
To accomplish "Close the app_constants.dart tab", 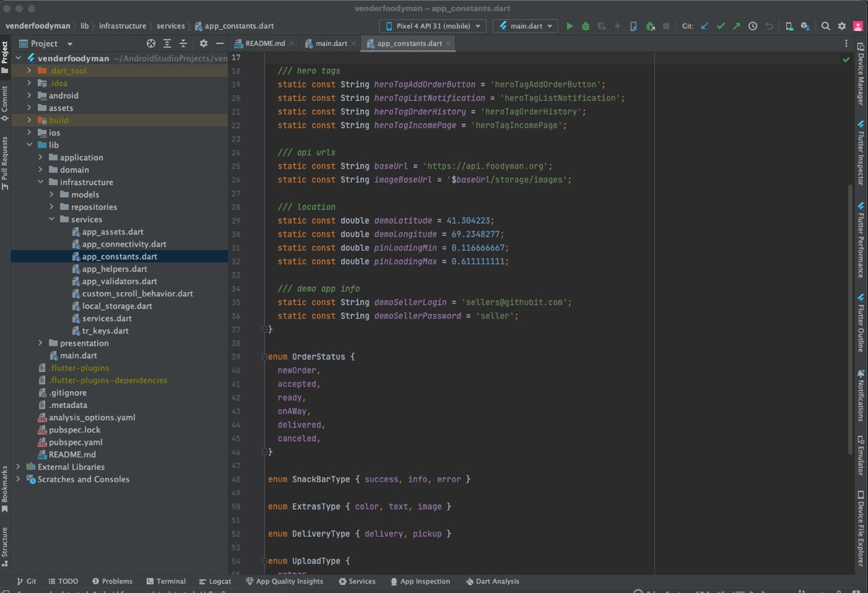I will 448,43.
